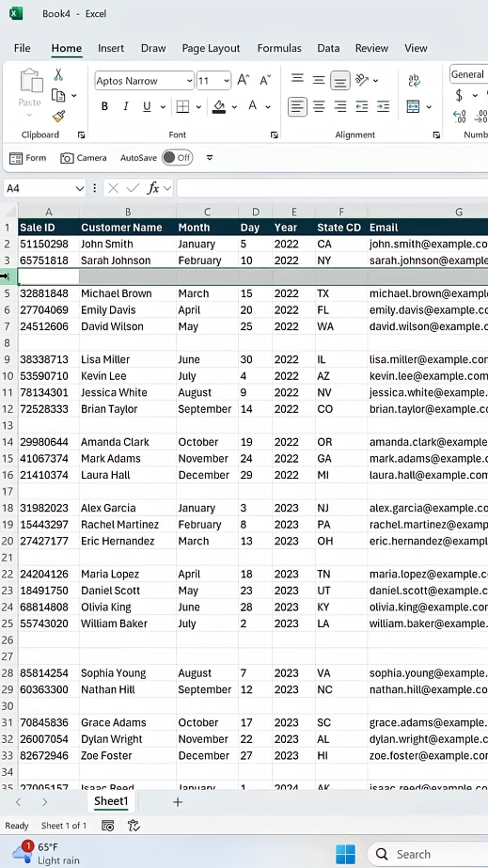Click Increase Indent icon
This screenshot has height=868, width=488.
[x=383, y=106]
